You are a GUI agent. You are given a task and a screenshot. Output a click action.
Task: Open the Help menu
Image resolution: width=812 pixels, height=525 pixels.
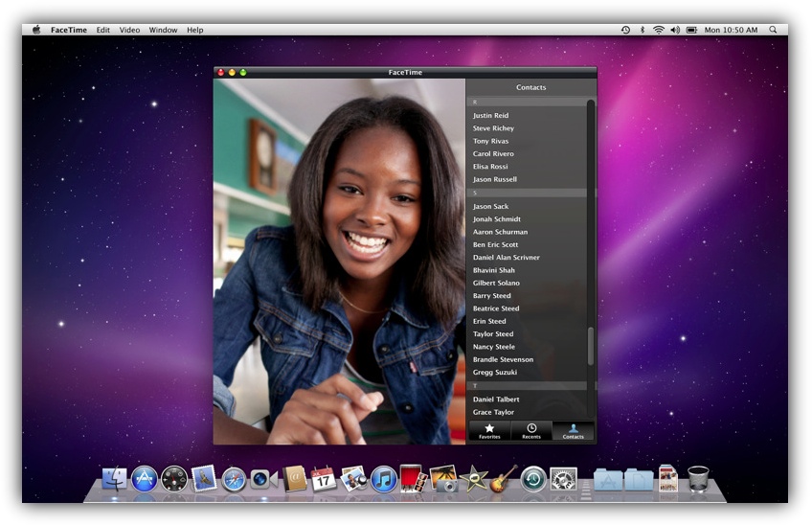coord(194,30)
